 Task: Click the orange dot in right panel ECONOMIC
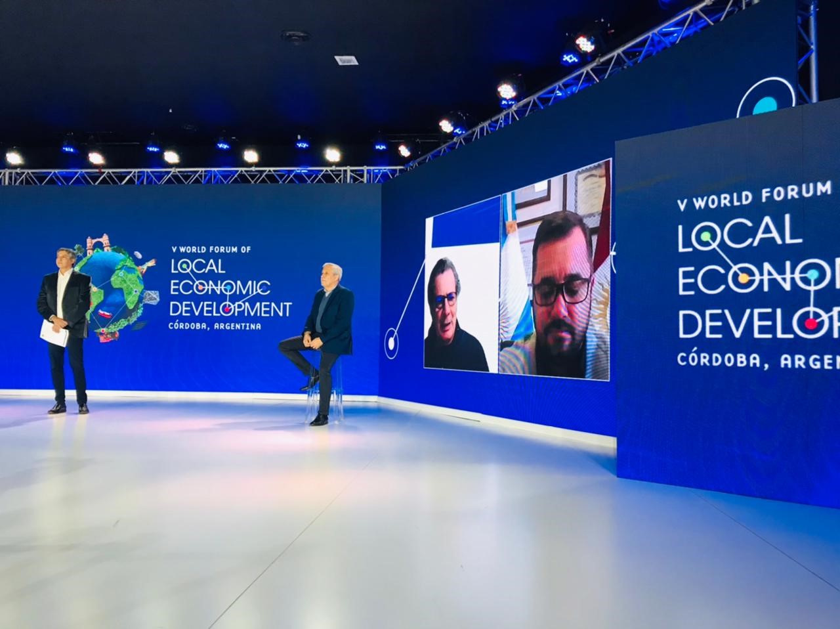pos(744,278)
